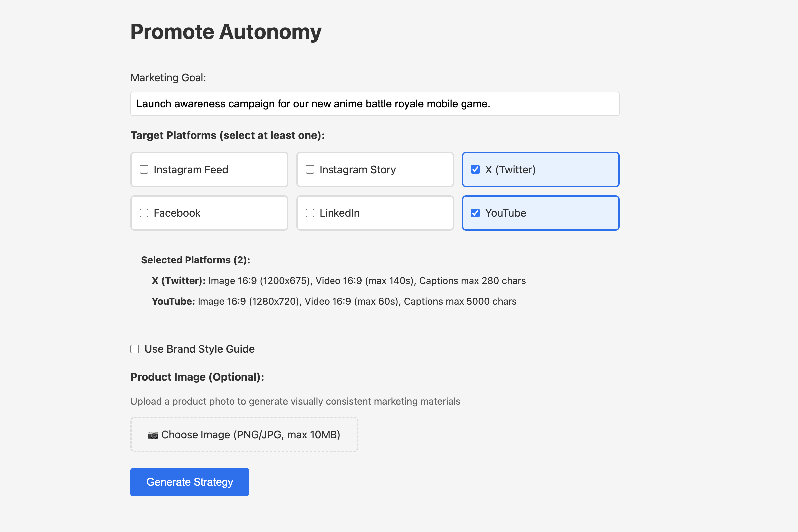Click the YouTube card label text
The height and width of the screenshot is (532, 798).
[x=505, y=213]
